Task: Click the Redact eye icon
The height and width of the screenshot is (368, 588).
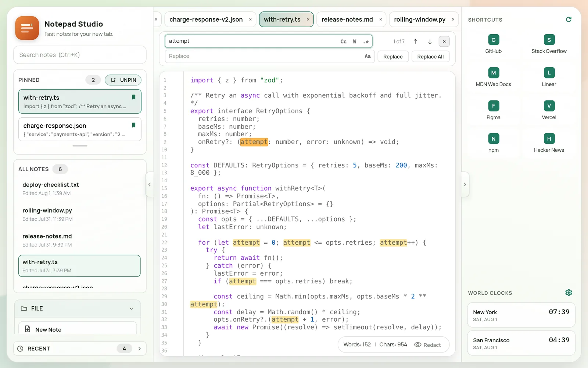Action: click(x=417, y=345)
